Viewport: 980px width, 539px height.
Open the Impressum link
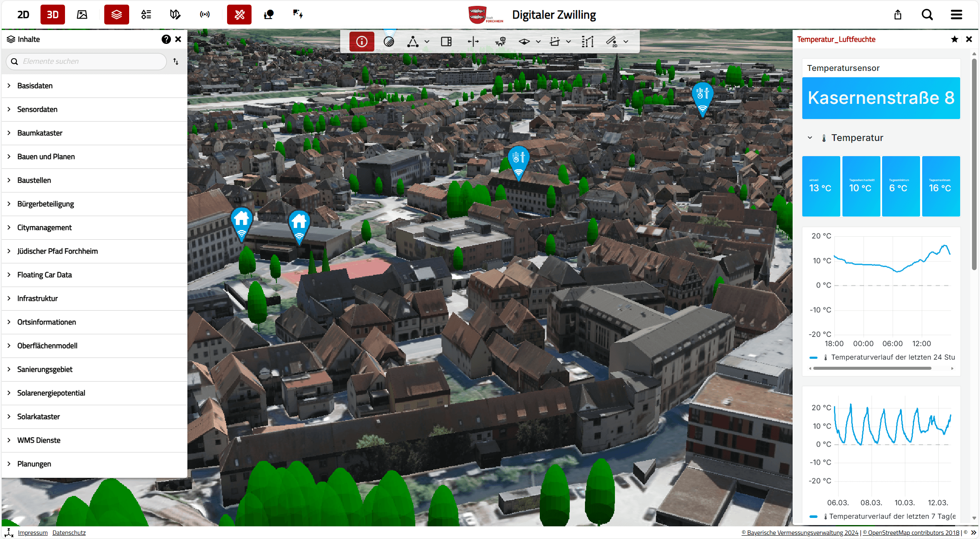(x=33, y=533)
